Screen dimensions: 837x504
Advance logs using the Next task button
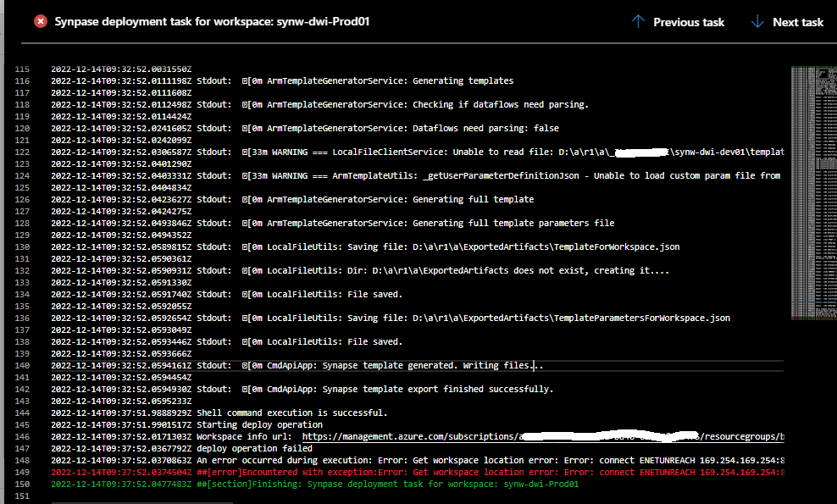pyautogui.click(x=797, y=21)
